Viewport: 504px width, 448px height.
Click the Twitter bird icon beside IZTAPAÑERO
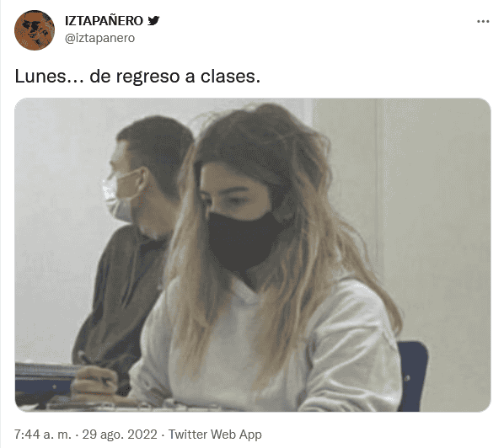pos(153,20)
